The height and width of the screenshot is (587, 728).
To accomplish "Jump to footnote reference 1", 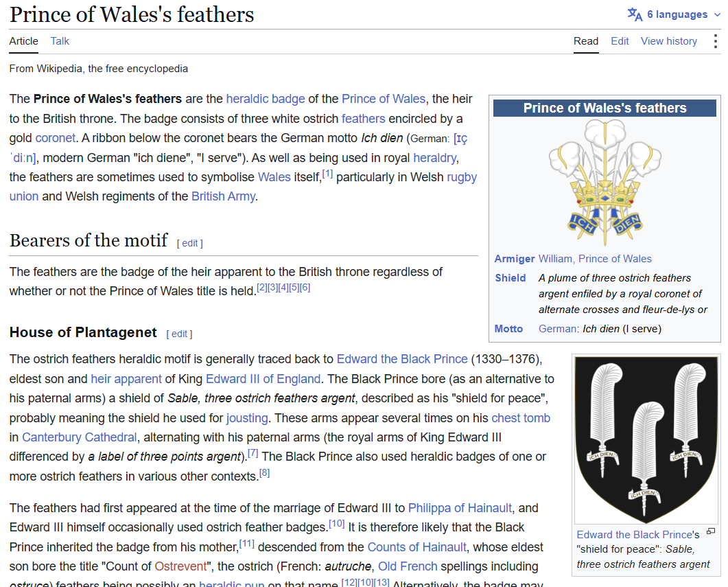I will (x=328, y=174).
